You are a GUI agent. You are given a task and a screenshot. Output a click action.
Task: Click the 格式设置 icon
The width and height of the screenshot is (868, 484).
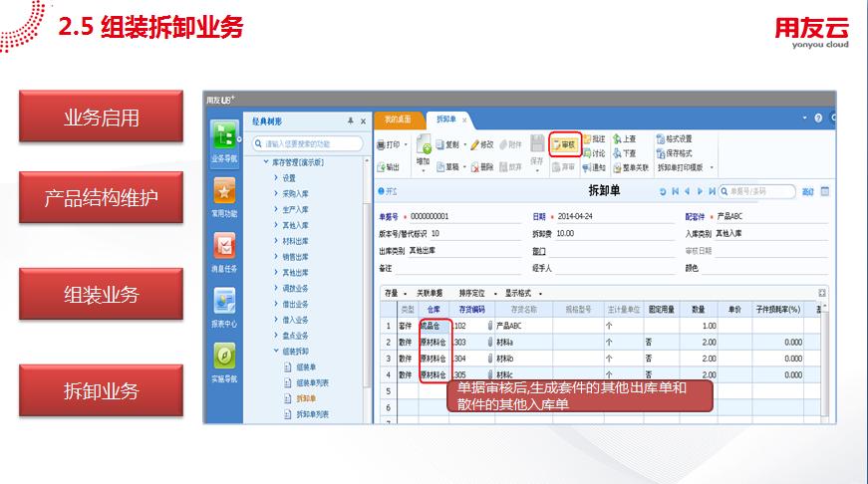661,138
